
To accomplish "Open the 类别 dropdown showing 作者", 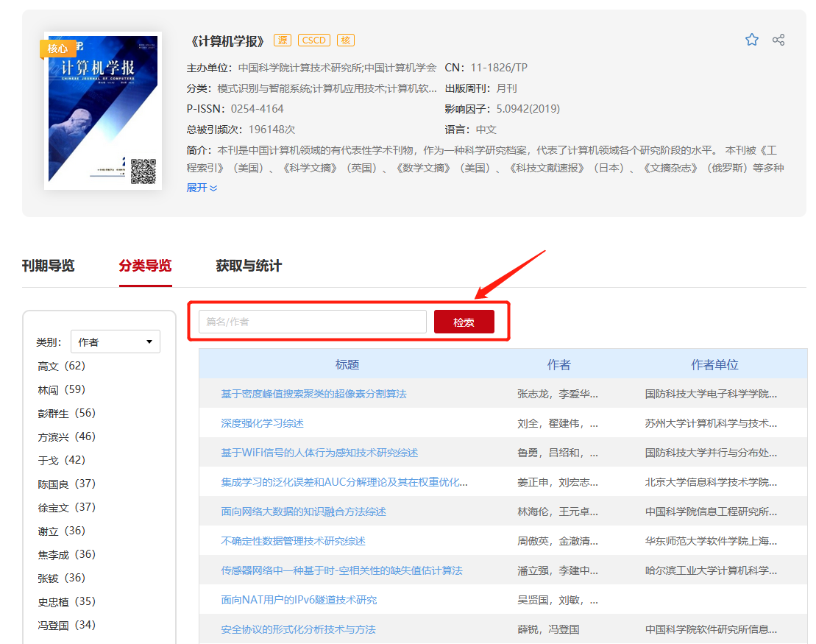I will (x=116, y=342).
